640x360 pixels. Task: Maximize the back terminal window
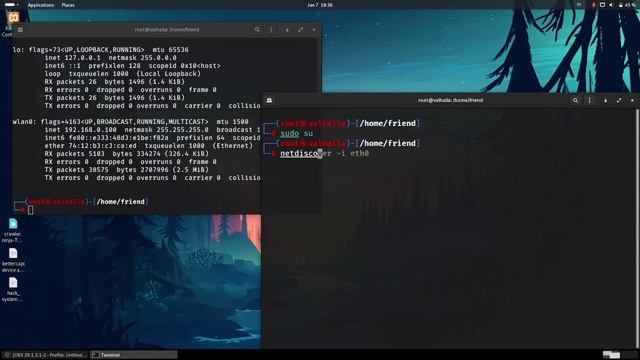tap(300, 30)
